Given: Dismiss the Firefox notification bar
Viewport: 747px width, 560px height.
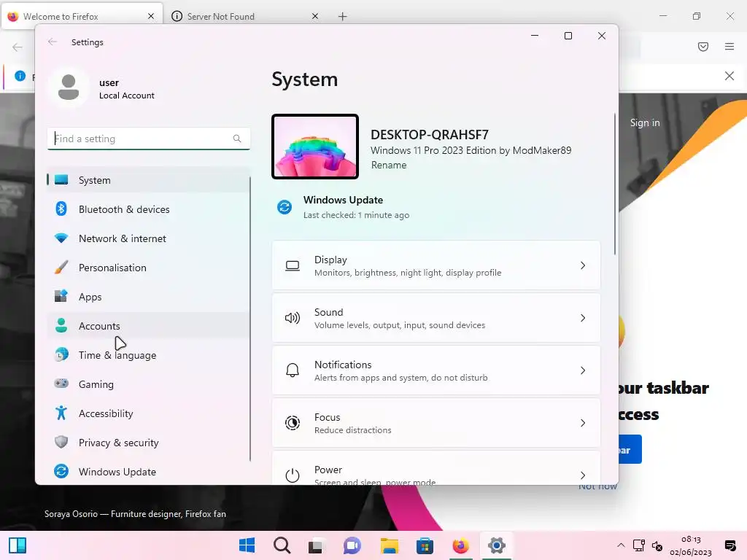Looking at the screenshot, I should (729, 76).
